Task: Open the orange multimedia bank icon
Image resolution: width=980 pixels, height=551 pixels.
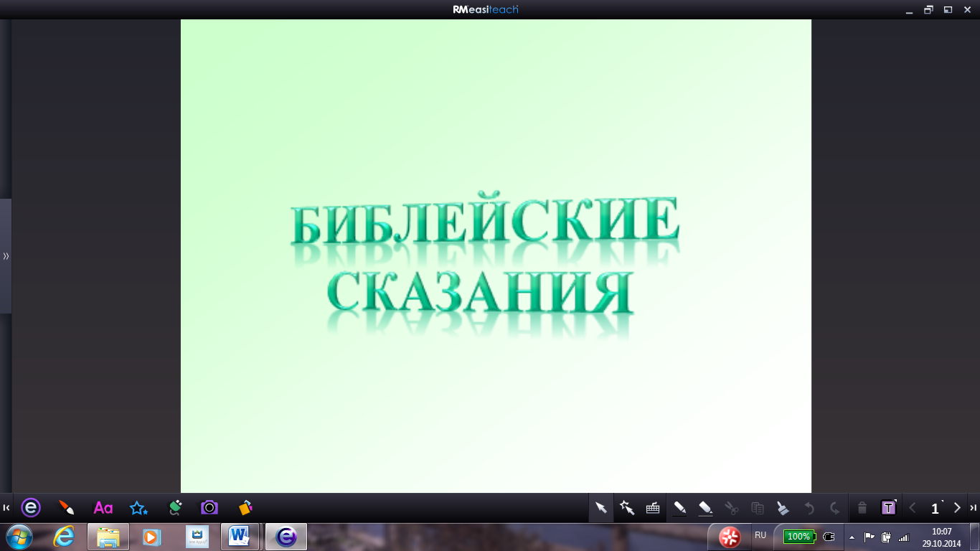Action: [245, 508]
